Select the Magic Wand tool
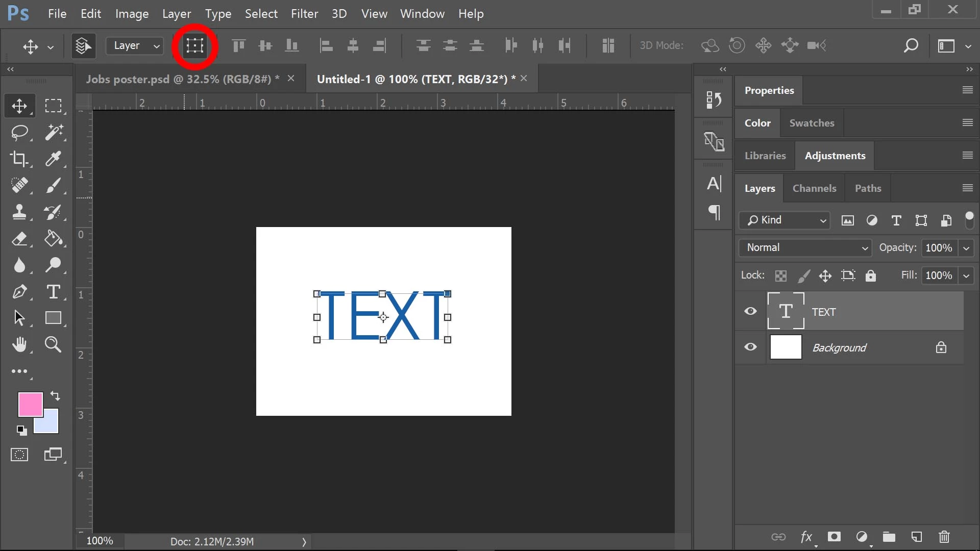Viewport: 980px width, 551px height. (x=54, y=132)
